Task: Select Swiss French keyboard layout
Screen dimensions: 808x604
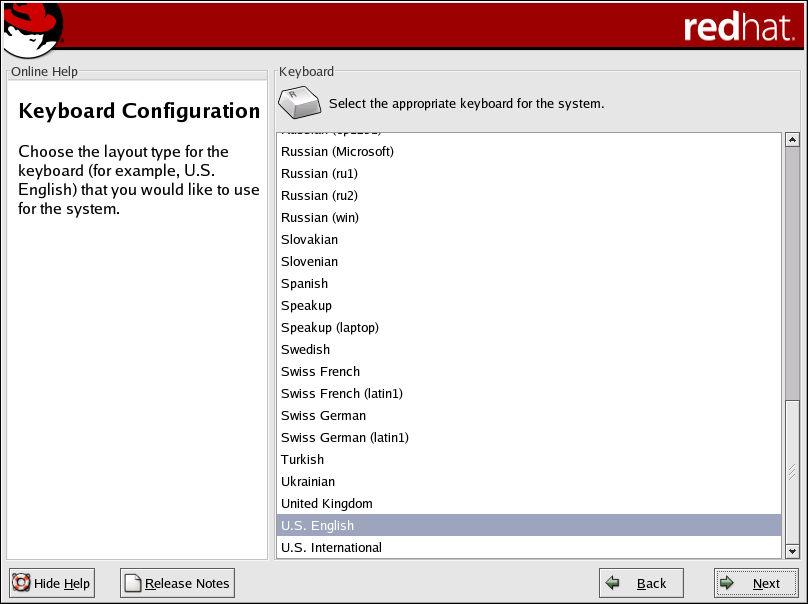Action: [320, 371]
